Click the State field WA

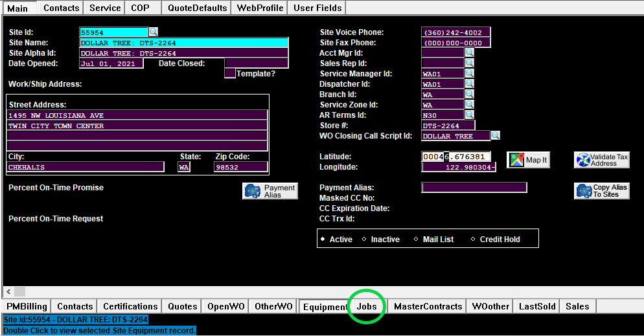tap(183, 167)
